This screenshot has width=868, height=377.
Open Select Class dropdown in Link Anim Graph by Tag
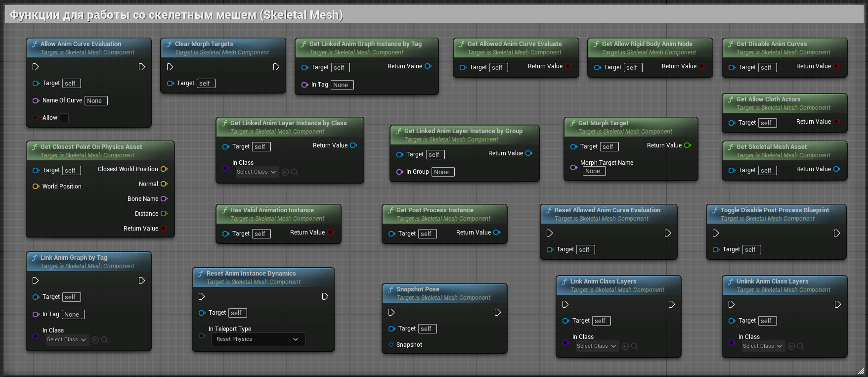point(67,340)
